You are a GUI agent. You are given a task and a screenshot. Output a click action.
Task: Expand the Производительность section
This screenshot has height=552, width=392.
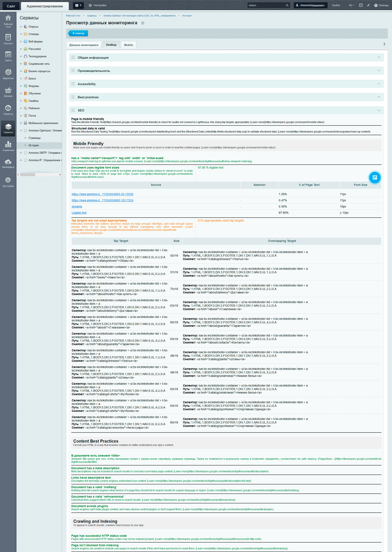click(x=378, y=71)
